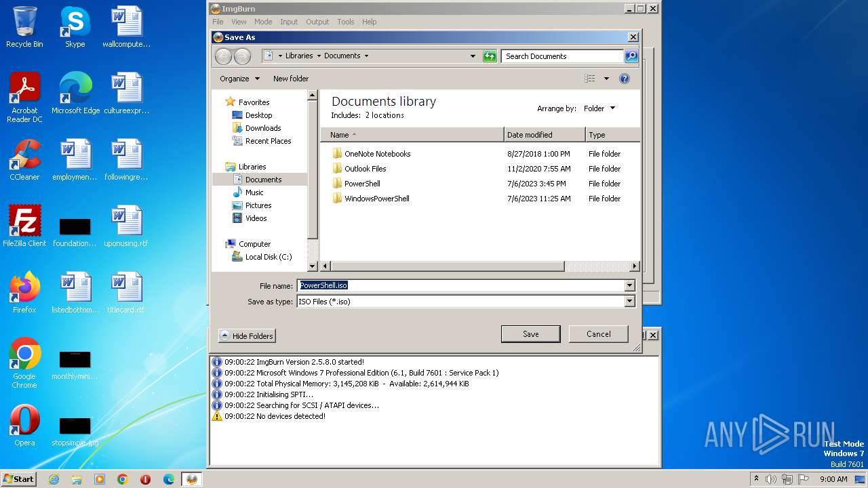Open the Help question mark button
This screenshot has height=488, width=868.
pos(625,79)
